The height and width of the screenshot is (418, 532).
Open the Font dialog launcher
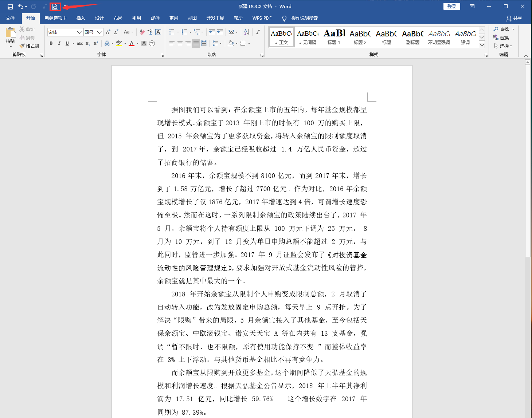[x=162, y=55]
